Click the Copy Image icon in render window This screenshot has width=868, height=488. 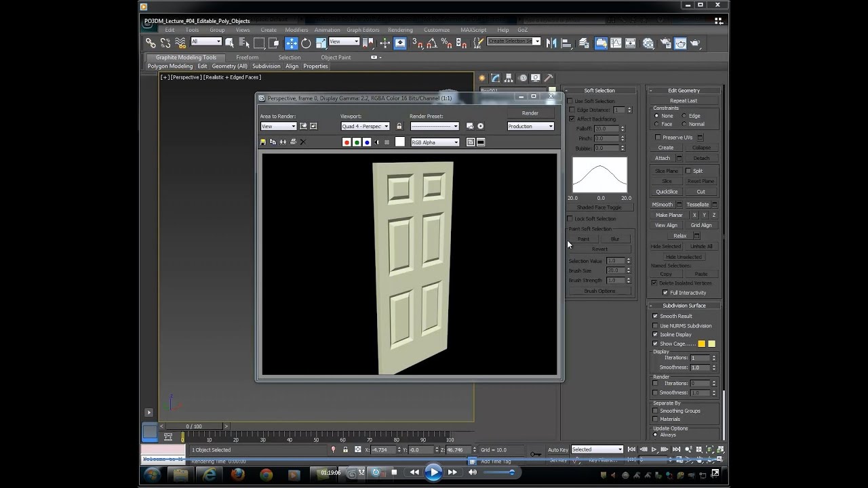coord(273,142)
